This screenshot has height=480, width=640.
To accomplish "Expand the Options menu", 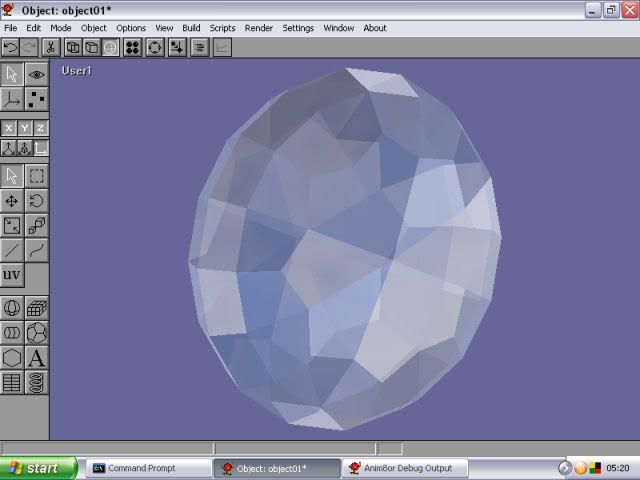I will pyautogui.click(x=131, y=28).
